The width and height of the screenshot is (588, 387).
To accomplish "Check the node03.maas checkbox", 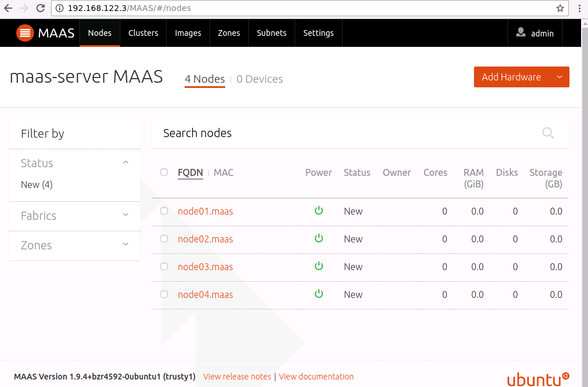I will point(164,266).
